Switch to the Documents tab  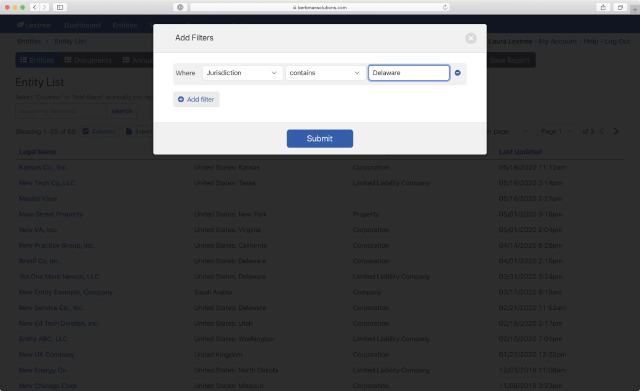pos(88,60)
